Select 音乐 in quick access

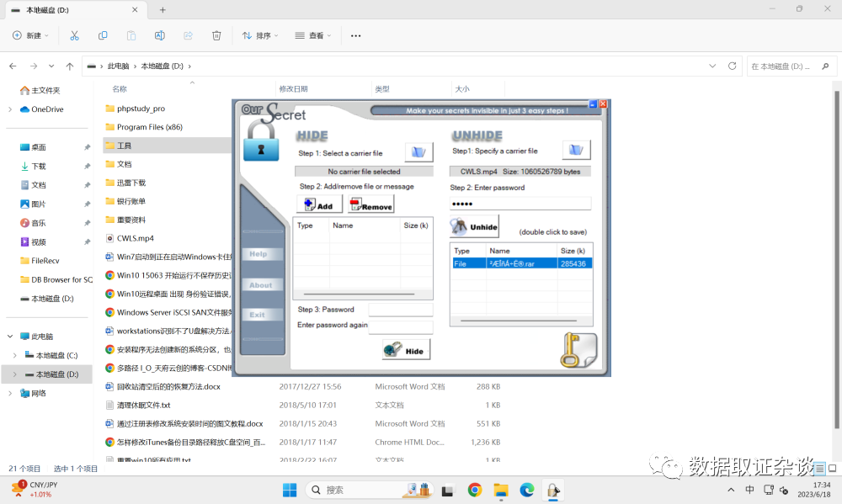click(x=33, y=223)
